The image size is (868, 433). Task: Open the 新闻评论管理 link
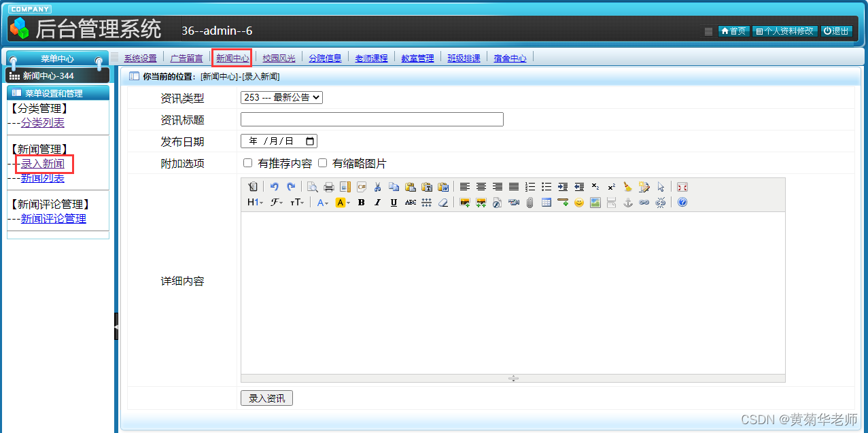(x=54, y=219)
